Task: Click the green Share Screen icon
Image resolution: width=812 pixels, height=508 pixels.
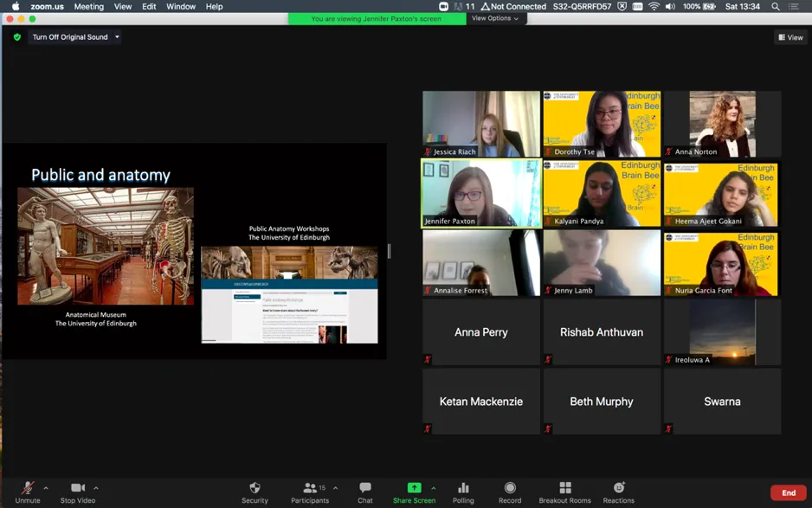Action: tap(414, 488)
